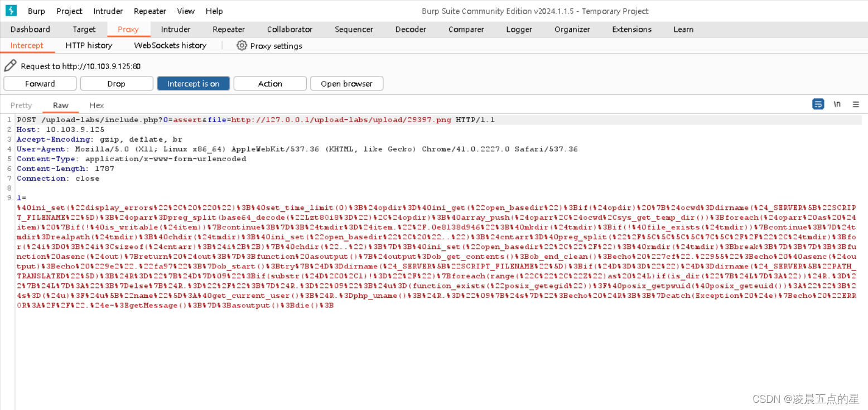Viewport: 868px width, 410px height.
Task: Open the View menu
Action: tap(186, 11)
